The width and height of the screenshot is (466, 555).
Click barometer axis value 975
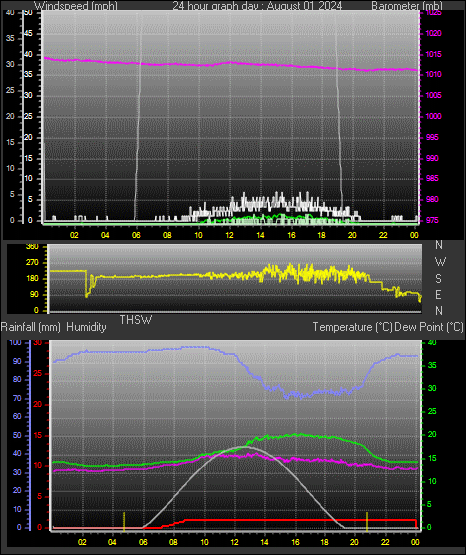432,221
